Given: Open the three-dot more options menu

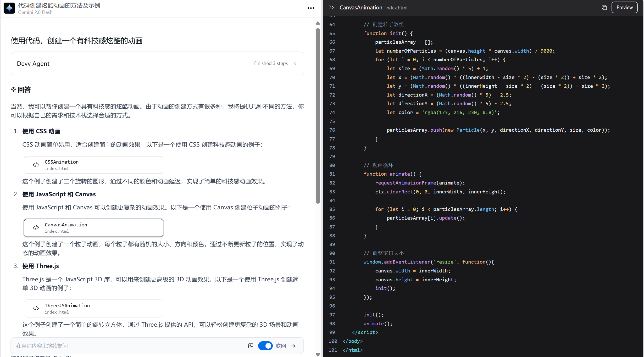Looking at the screenshot, I should coord(311,8).
